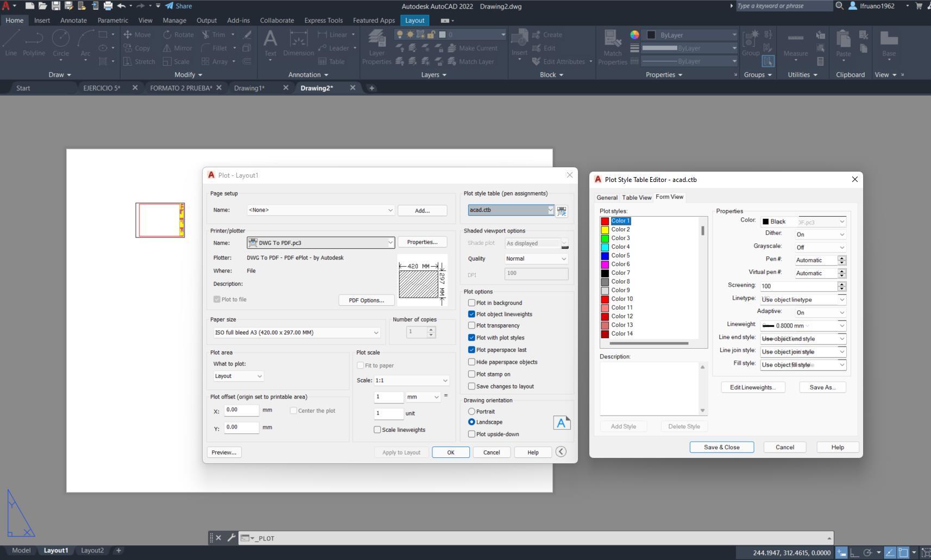Open the Quality Normal dropdown

tap(536, 259)
